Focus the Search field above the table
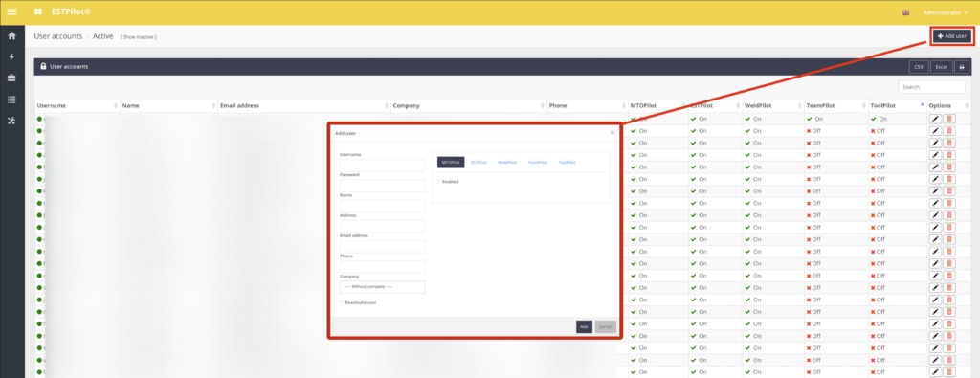 [x=931, y=87]
